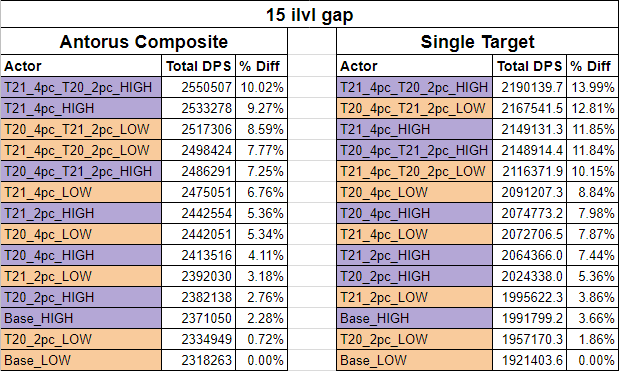Select the 1921403.6 DPS cell
Image resolution: width=619 pixels, height=371 pixels.
pos(529,360)
